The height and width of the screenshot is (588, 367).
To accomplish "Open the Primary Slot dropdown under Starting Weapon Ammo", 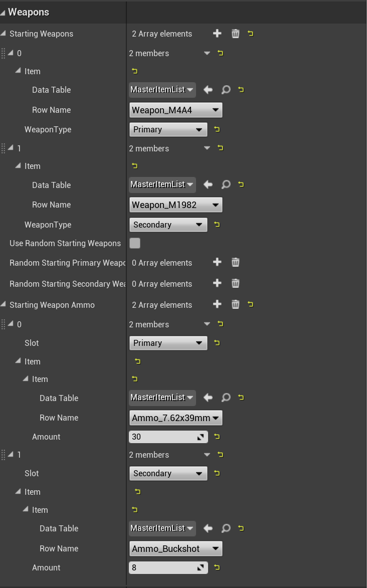I will [168, 343].
